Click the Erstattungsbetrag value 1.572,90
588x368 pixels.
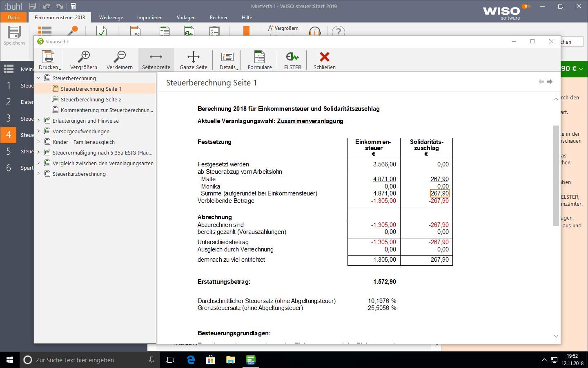click(385, 282)
